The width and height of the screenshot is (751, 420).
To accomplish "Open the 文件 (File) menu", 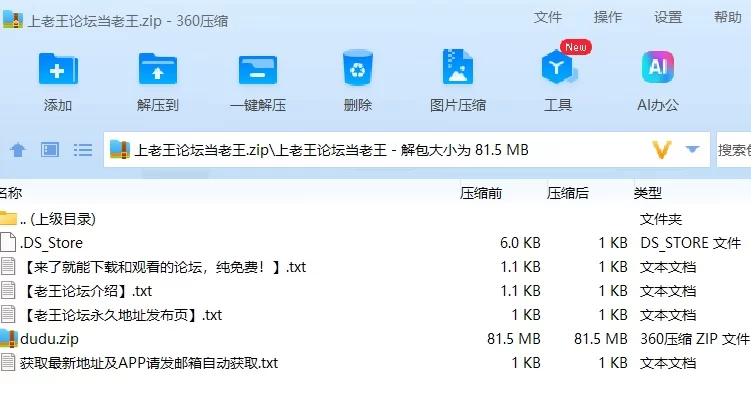I will point(547,17).
